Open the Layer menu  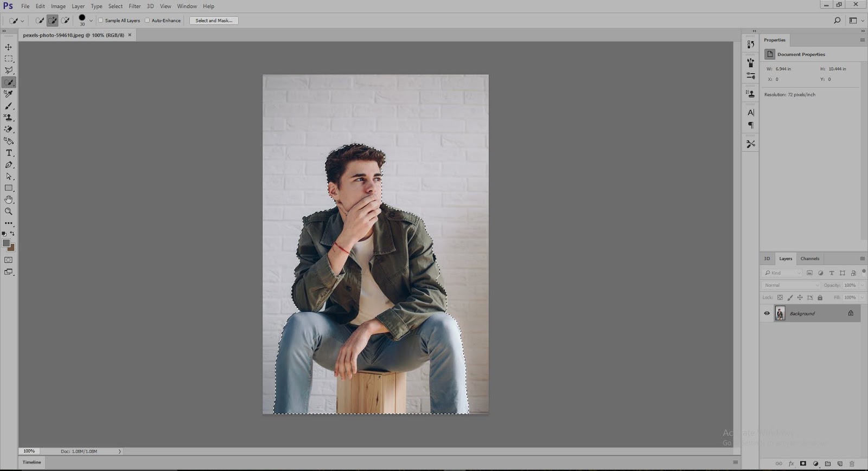(78, 6)
